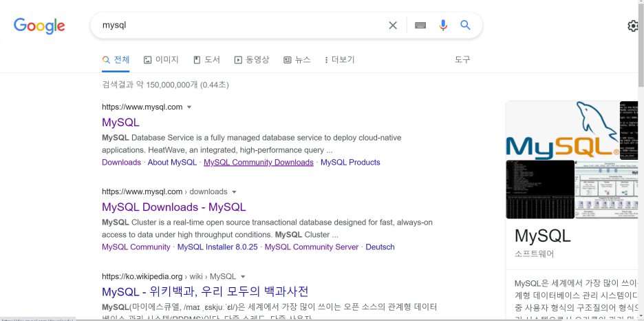Select the 전체 tab

point(116,60)
